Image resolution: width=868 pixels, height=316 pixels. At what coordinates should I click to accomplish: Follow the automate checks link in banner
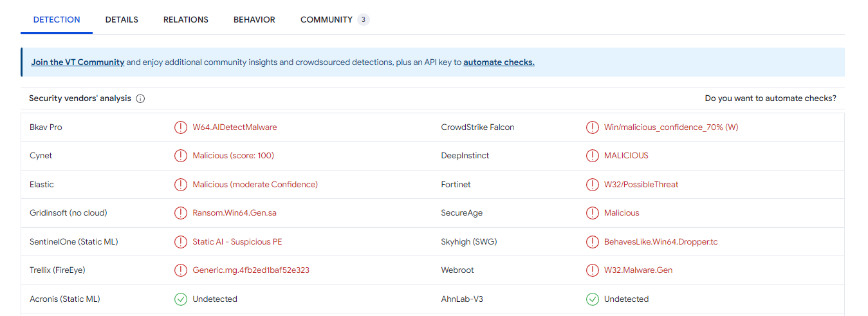(x=499, y=62)
